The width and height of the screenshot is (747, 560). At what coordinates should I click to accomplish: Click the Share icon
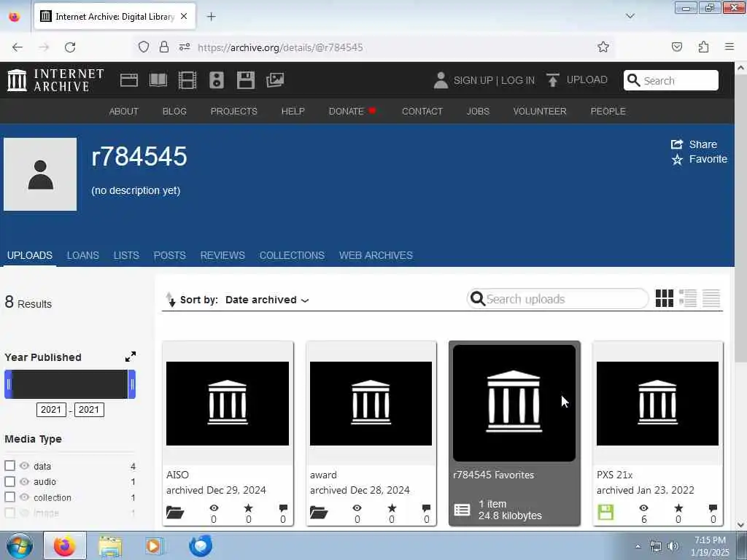(x=677, y=144)
